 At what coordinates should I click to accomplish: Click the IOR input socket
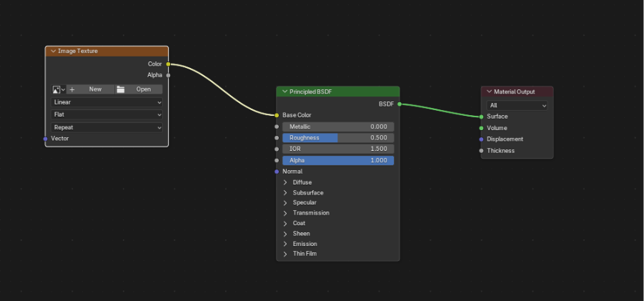277,149
